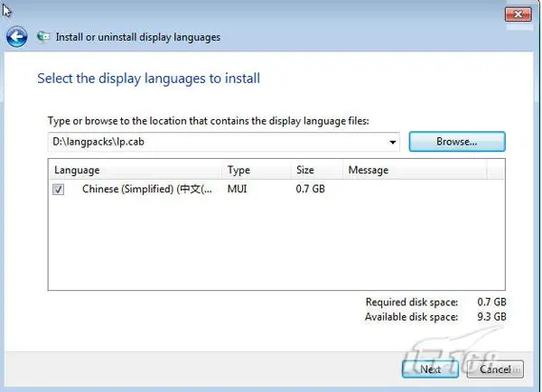The width and height of the screenshot is (542, 392).
Task: Click the Select the display languages heading
Action: (x=149, y=79)
